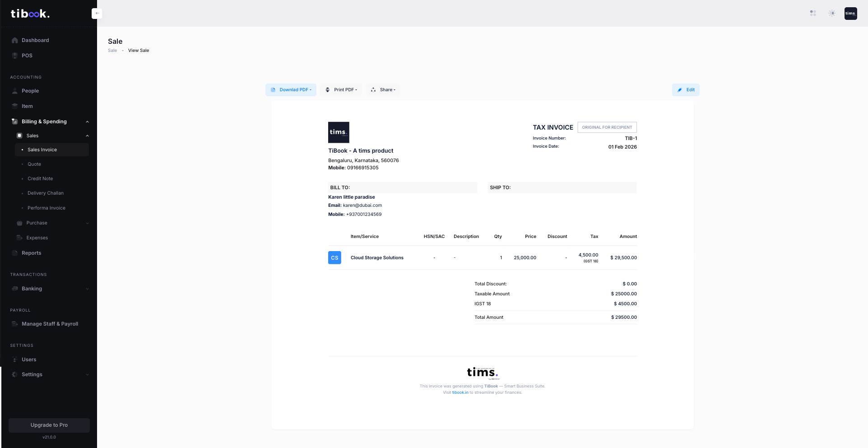Collapse the Billing & Spending section
Image resolution: width=868 pixels, height=448 pixels.
coord(87,121)
